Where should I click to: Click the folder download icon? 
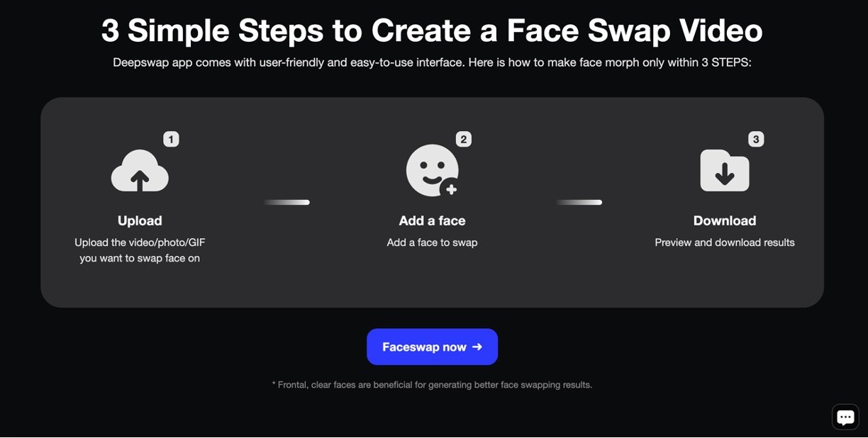725,170
